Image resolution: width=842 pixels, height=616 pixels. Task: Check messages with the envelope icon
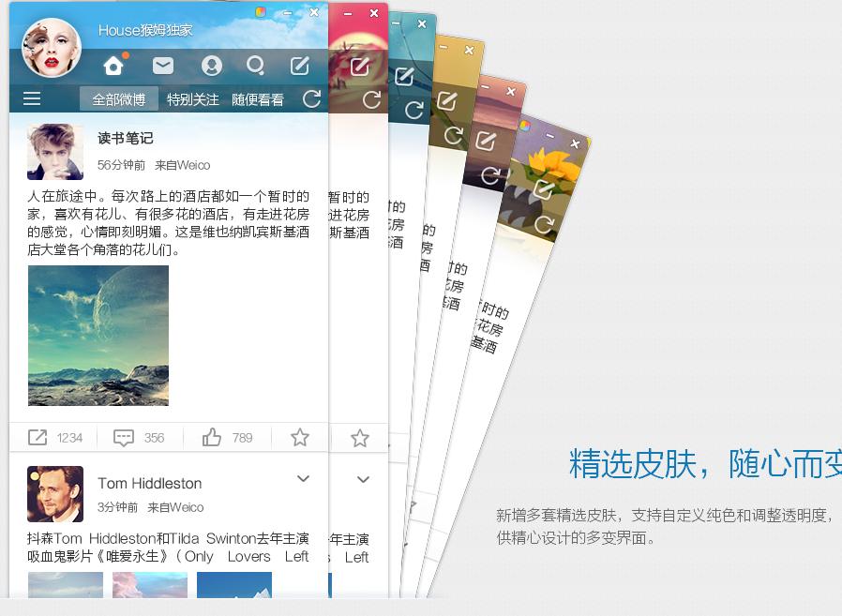(162, 66)
